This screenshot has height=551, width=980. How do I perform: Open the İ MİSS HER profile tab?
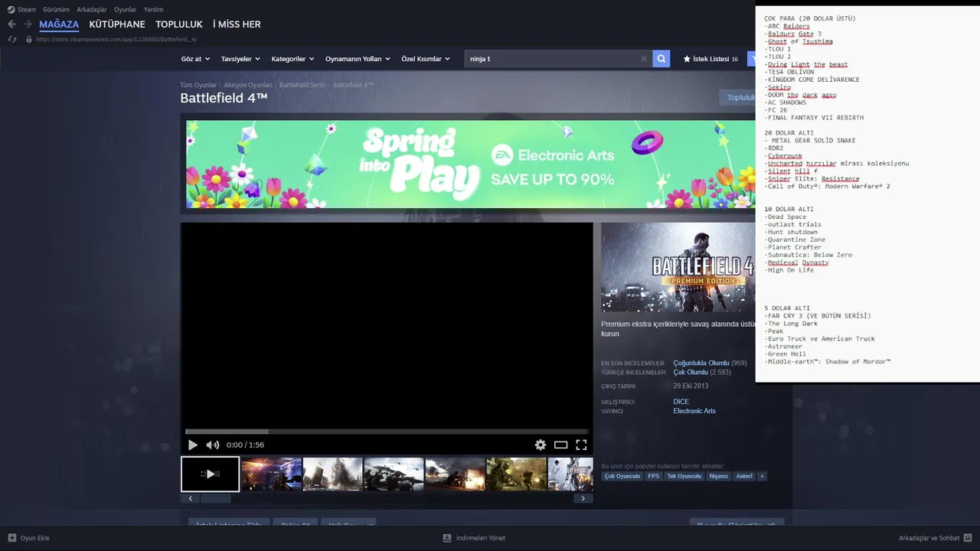[237, 24]
